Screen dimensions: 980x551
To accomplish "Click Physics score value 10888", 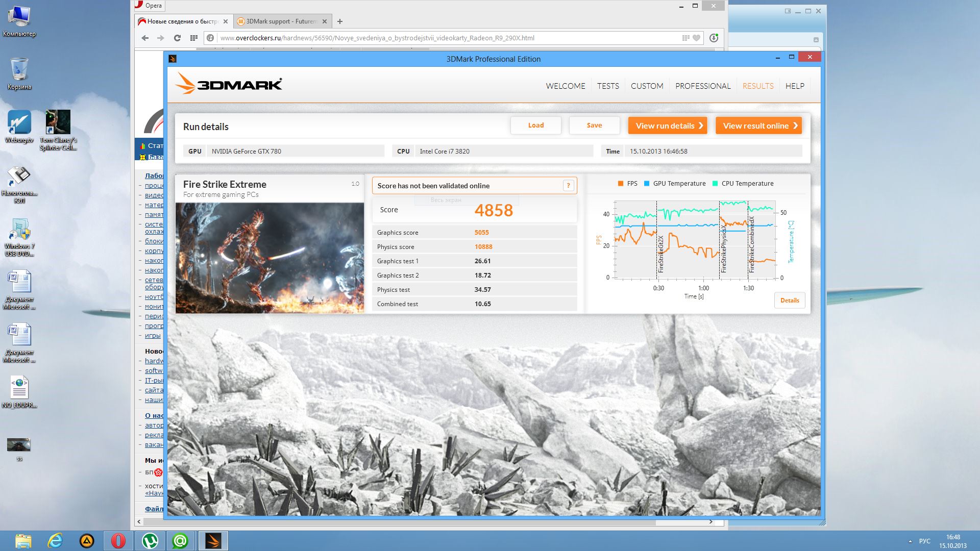I will tap(483, 247).
